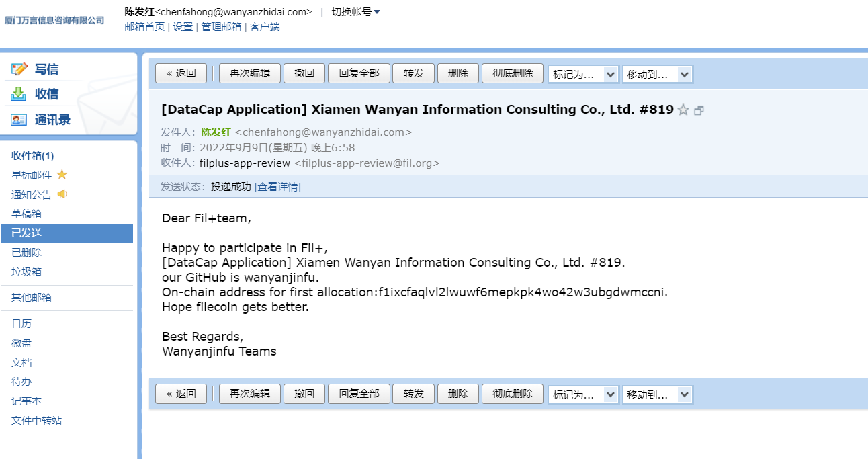The width and height of the screenshot is (868, 459).
Task: Open the 设置 settings menu item
Action: point(181,28)
